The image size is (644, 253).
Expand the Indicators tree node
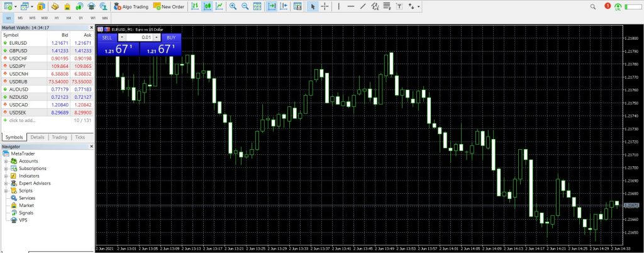(x=6, y=176)
